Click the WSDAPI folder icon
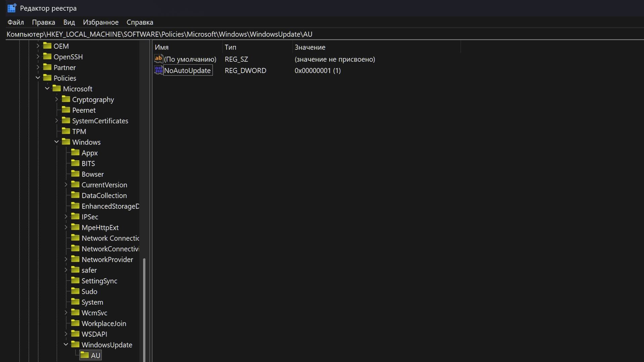The image size is (644, 362). [75, 334]
